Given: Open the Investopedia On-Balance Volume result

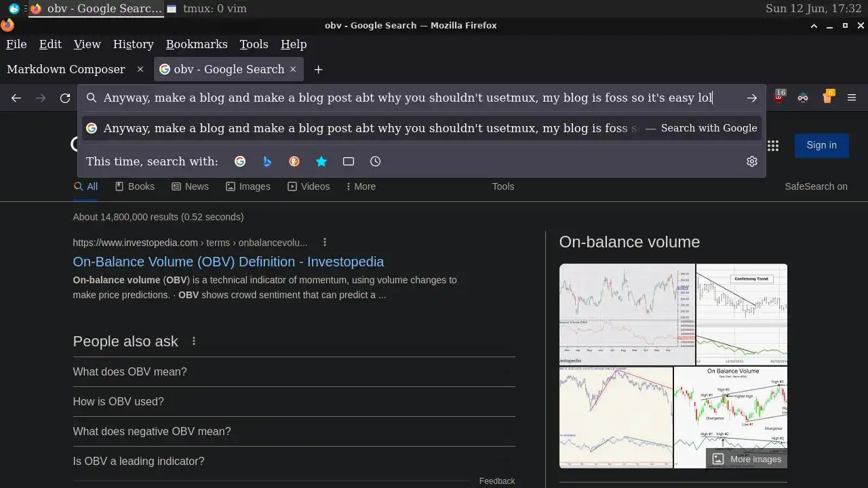Looking at the screenshot, I should coord(228,262).
